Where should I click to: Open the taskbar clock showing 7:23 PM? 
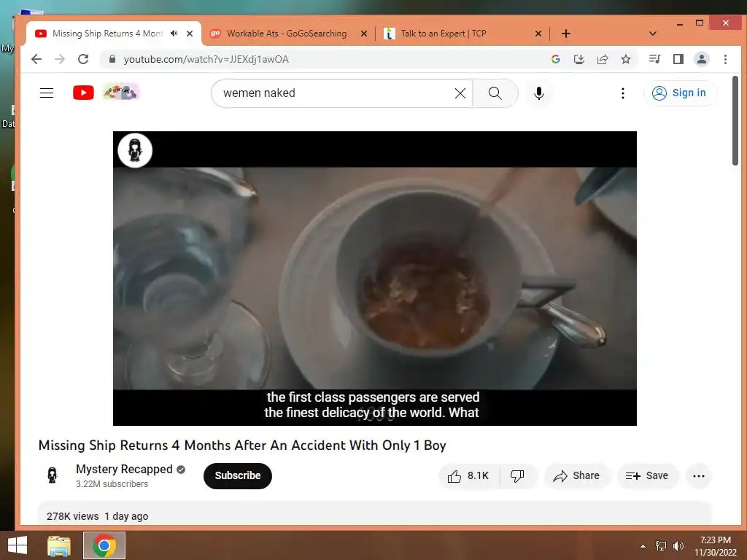click(715, 546)
